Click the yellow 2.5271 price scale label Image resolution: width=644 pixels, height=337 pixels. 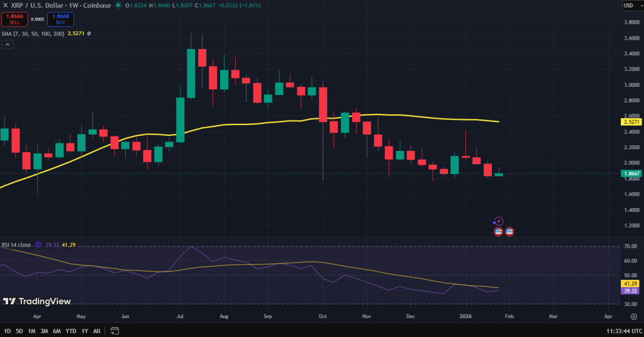point(631,122)
